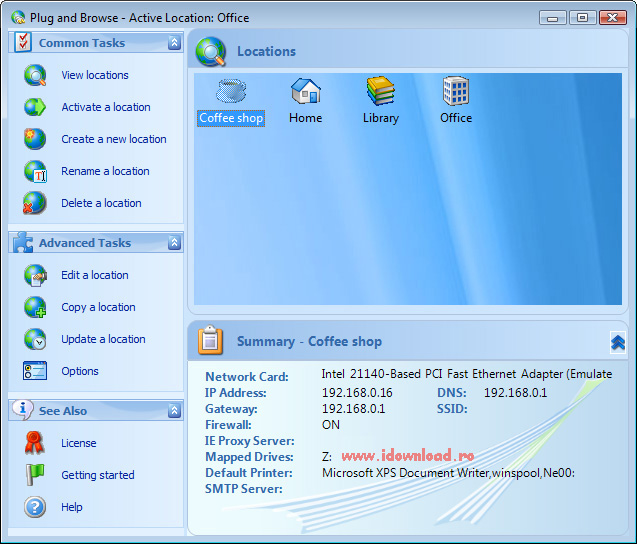
Task: Click the Create a new location icon
Action: click(35, 139)
